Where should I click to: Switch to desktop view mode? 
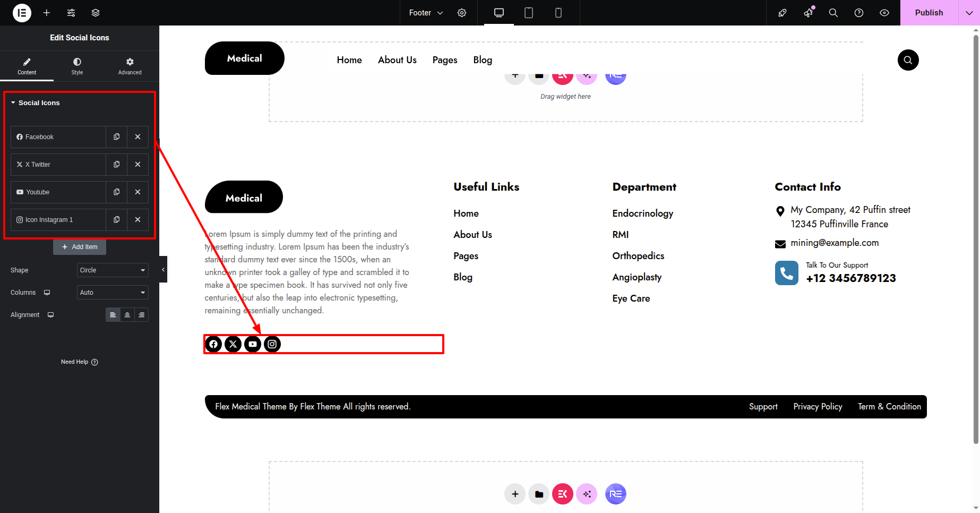pos(499,13)
